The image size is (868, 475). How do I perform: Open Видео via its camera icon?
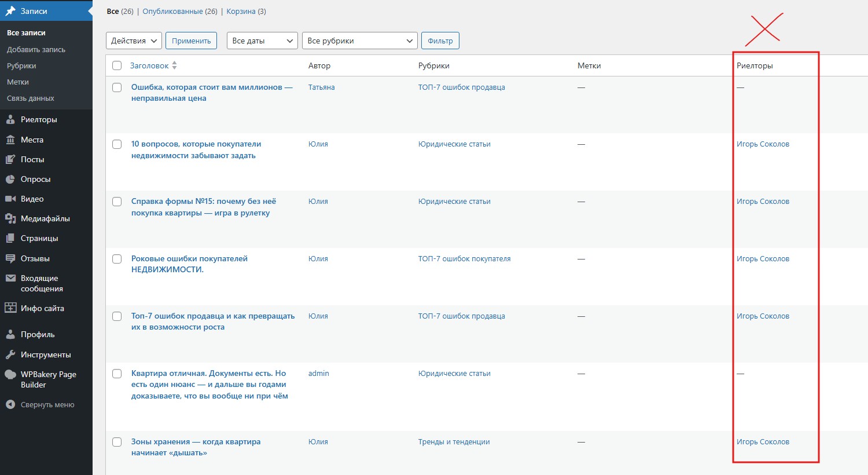(10, 199)
